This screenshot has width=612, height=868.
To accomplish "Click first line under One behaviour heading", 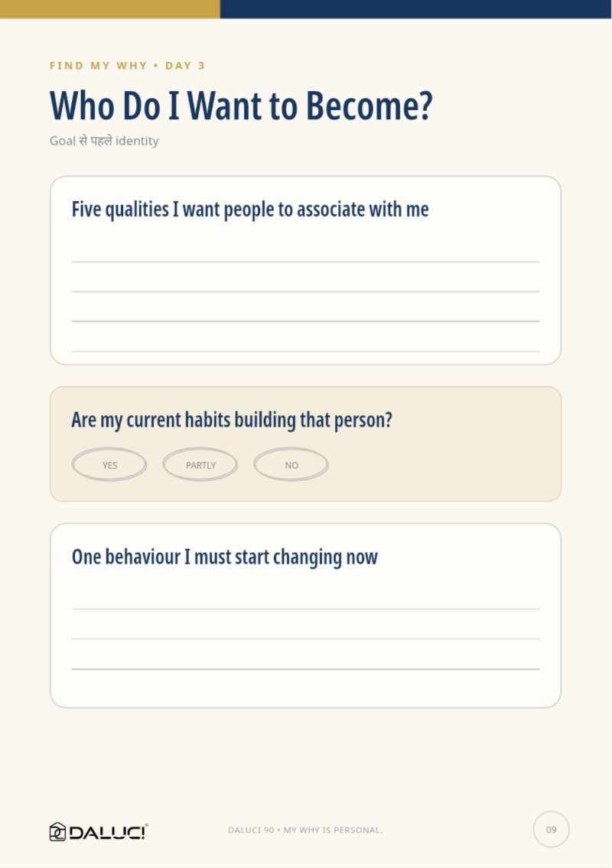I will (305, 609).
